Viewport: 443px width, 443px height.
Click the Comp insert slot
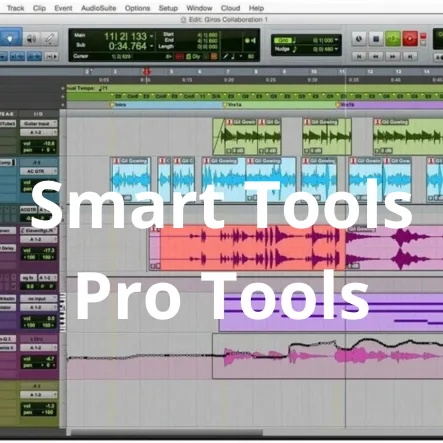[7, 163]
